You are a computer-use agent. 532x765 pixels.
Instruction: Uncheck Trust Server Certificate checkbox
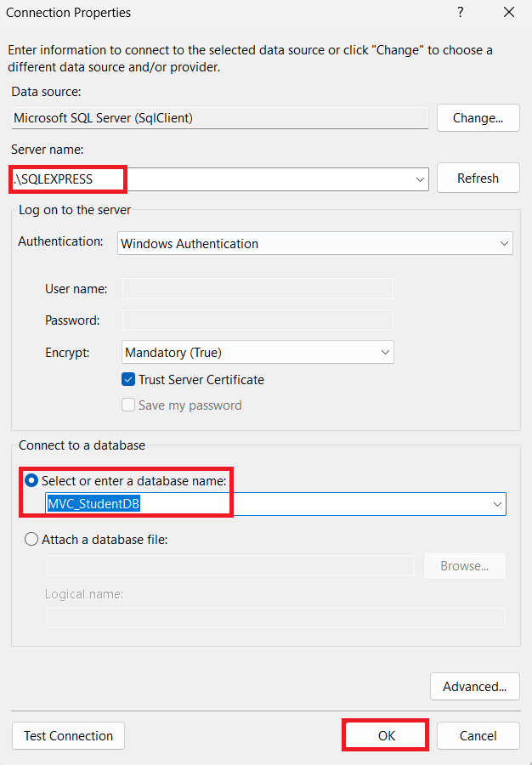128,380
